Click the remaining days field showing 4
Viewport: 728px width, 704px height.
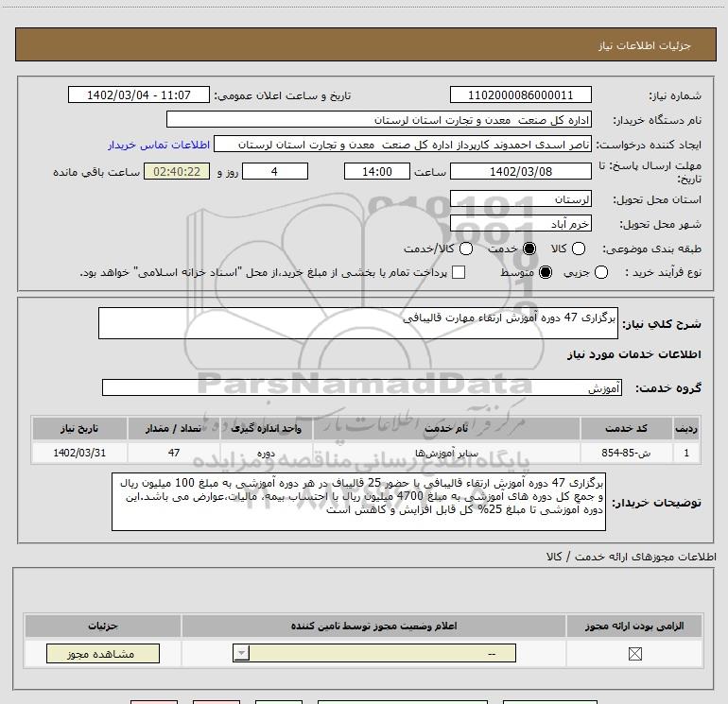275,171
